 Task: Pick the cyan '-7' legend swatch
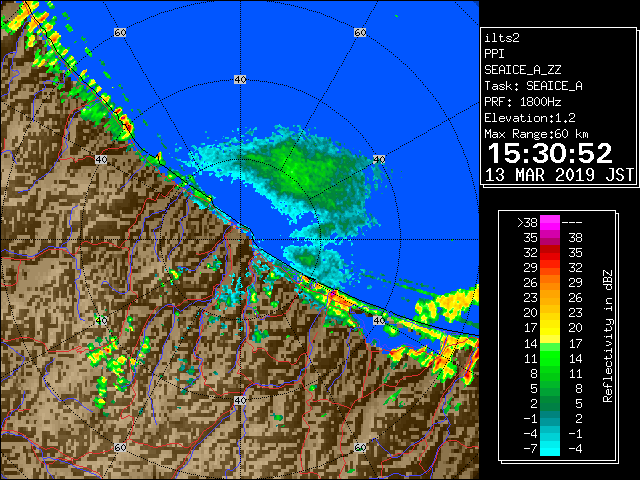(550, 448)
